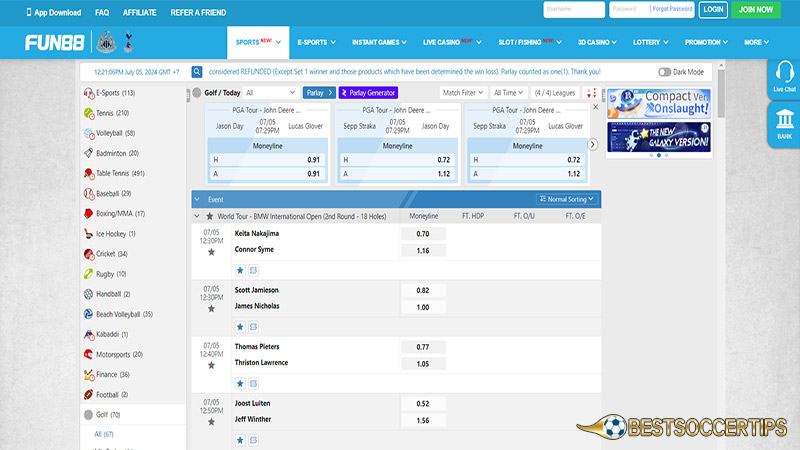
Task: Click the search magnifier icon
Action: tap(196, 72)
